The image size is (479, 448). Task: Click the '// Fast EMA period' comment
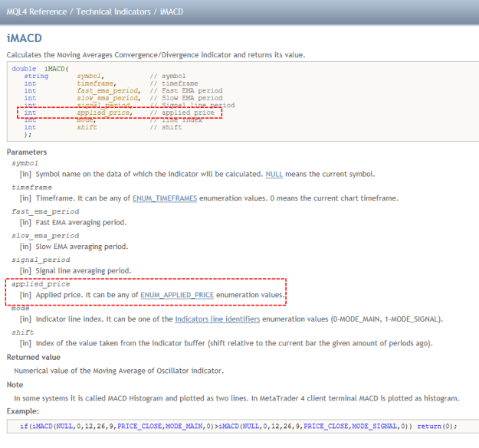tap(186, 91)
